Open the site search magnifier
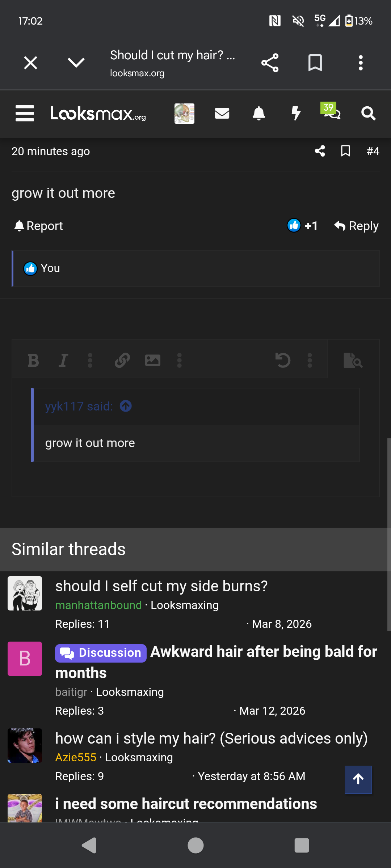This screenshot has height=868, width=391. pyautogui.click(x=368, y=114)
